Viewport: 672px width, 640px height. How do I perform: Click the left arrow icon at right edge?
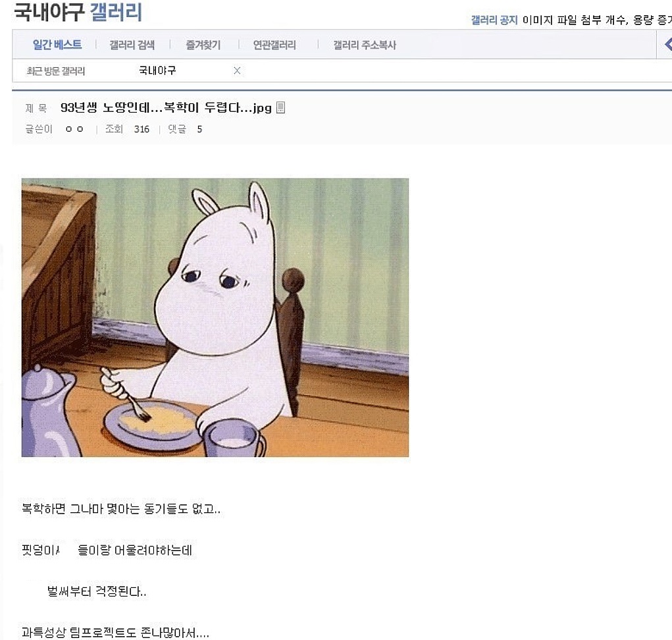click(667, 44)
